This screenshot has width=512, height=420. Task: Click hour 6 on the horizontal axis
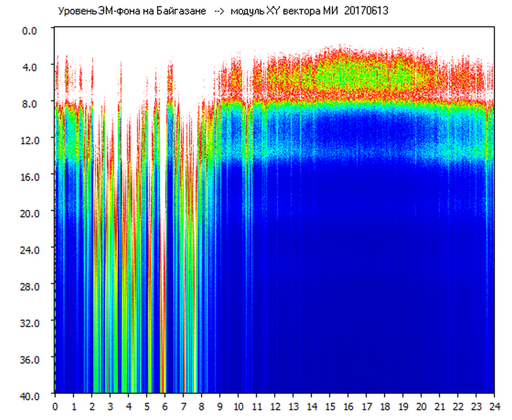(x=165, y=406)
